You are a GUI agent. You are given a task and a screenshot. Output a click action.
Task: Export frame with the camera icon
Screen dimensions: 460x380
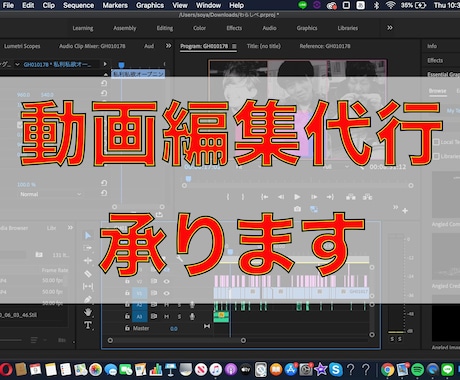297,209
